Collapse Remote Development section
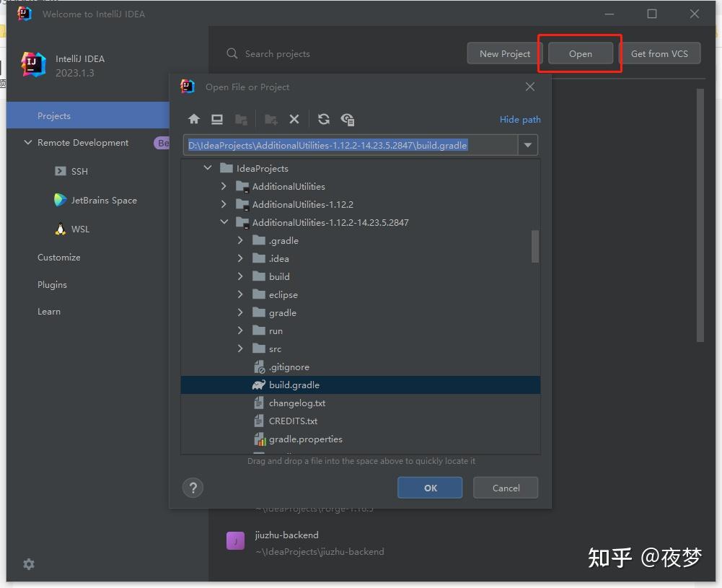 pos(27,142)
